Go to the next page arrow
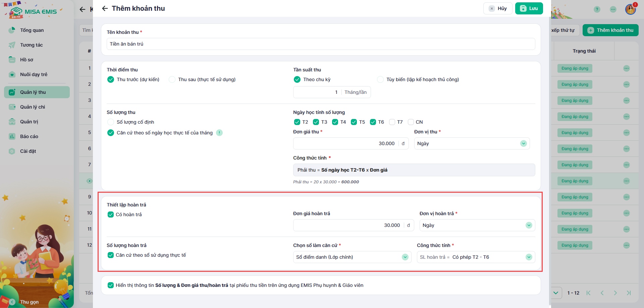 tap(615, 293)
